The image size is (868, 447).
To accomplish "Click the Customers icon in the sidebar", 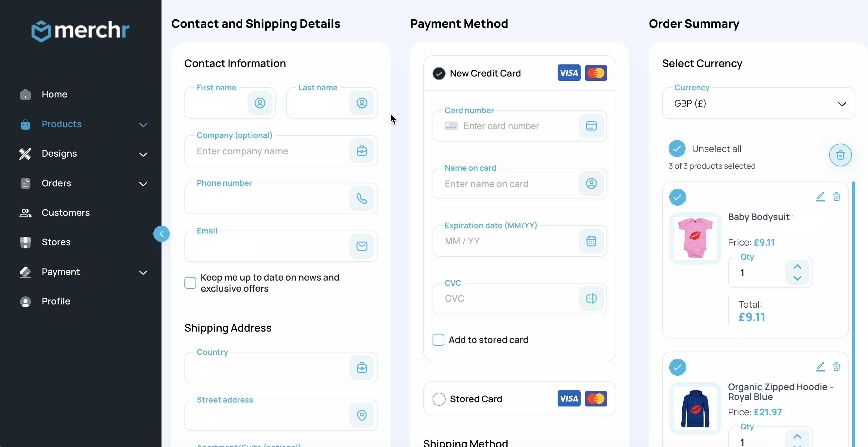I will click(x=25, y=213).
